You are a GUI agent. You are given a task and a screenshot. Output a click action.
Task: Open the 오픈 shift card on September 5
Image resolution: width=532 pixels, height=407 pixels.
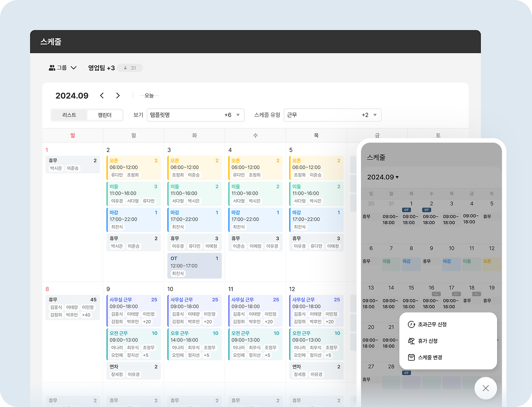[316, 168]
